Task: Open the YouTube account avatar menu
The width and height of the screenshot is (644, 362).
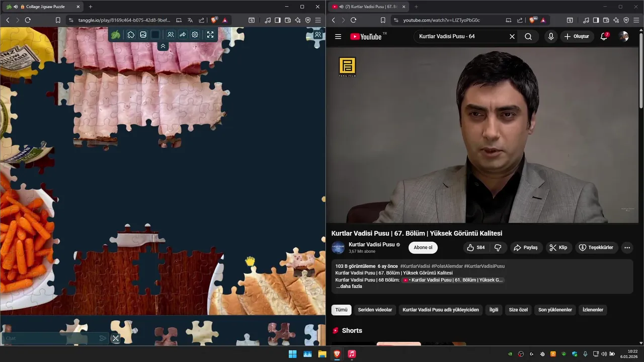Action: 624,36
